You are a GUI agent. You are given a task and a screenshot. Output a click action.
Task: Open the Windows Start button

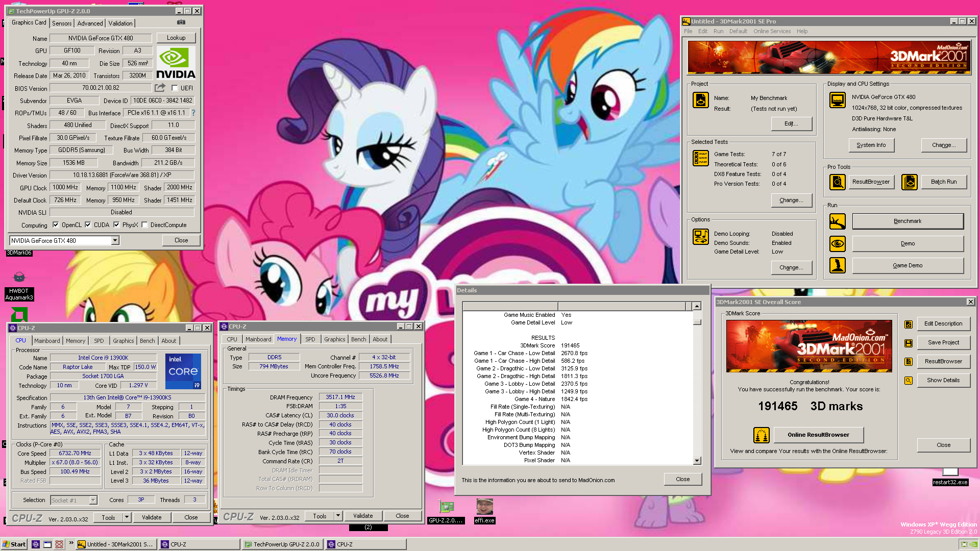click(14, 544)
